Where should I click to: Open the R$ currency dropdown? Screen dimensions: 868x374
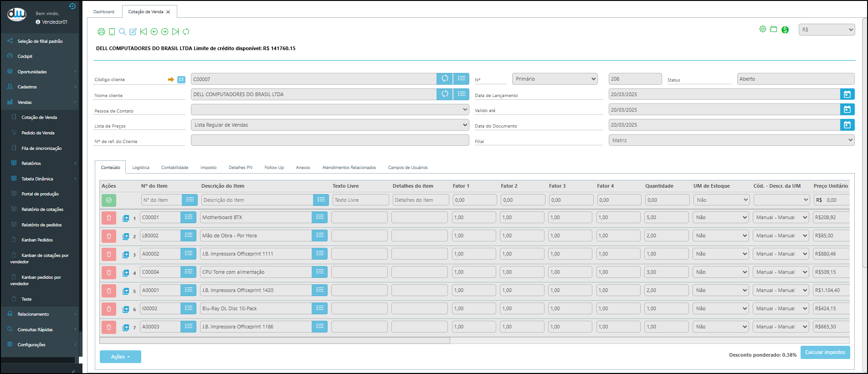click(x=827, y=30)
